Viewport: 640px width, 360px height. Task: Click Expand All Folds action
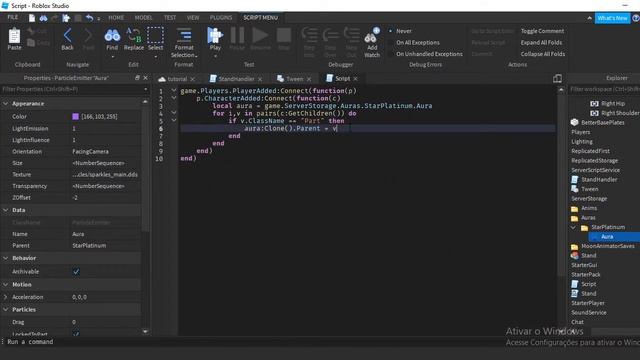541,42
